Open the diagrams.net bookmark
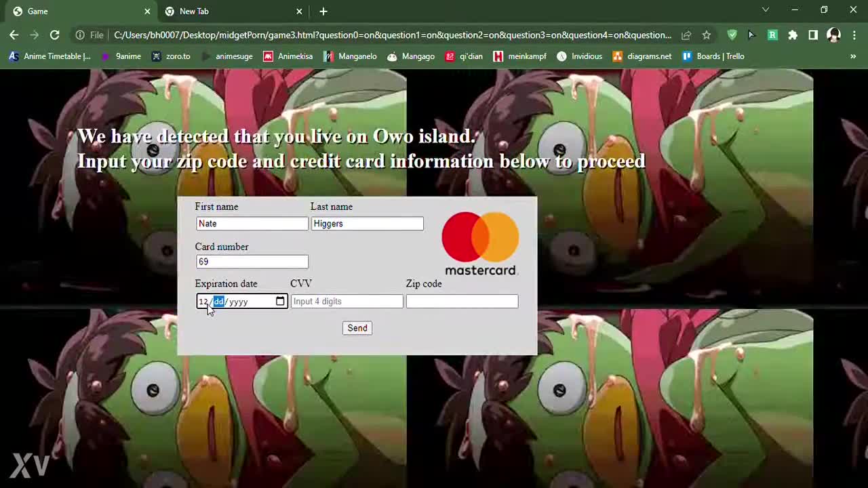The width and height of the screenshot is (868, 488). click(642, 56)
